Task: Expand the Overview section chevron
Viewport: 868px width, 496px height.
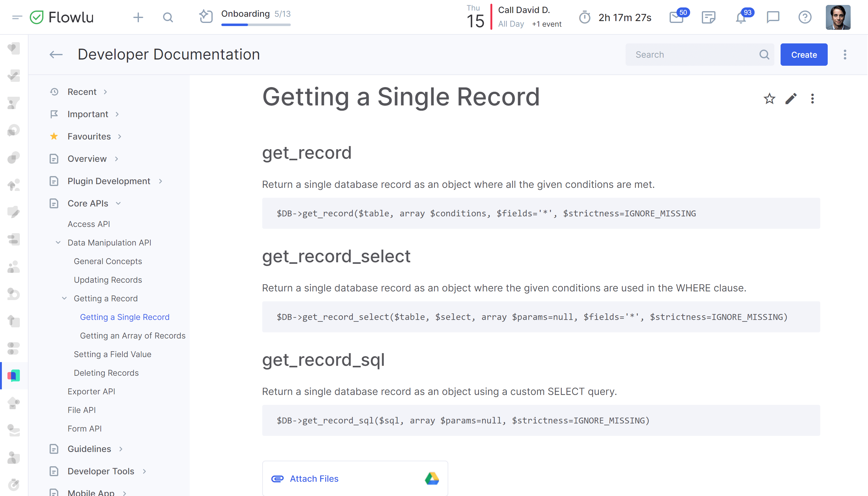Action: coord(117,159)
